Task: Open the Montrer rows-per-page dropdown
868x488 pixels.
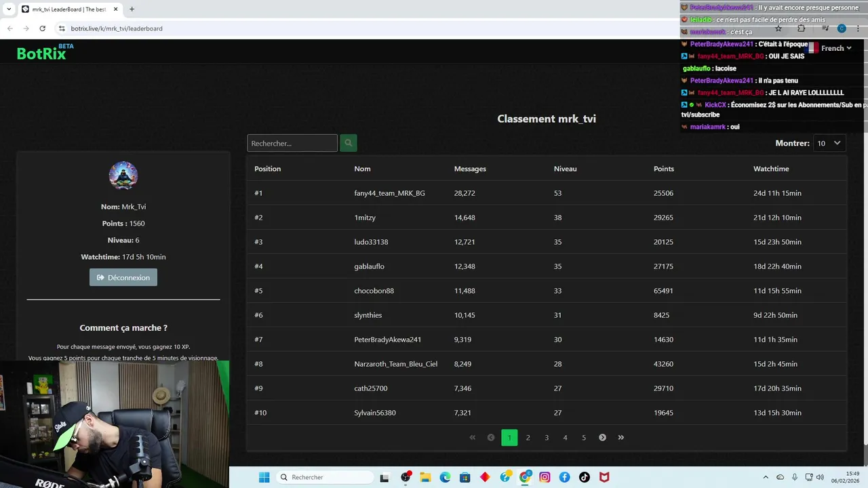Action: 829,143
